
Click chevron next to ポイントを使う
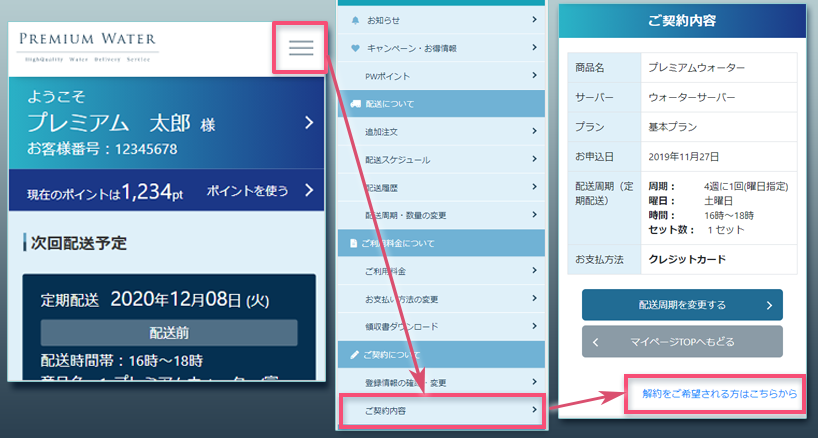(309, 190)
